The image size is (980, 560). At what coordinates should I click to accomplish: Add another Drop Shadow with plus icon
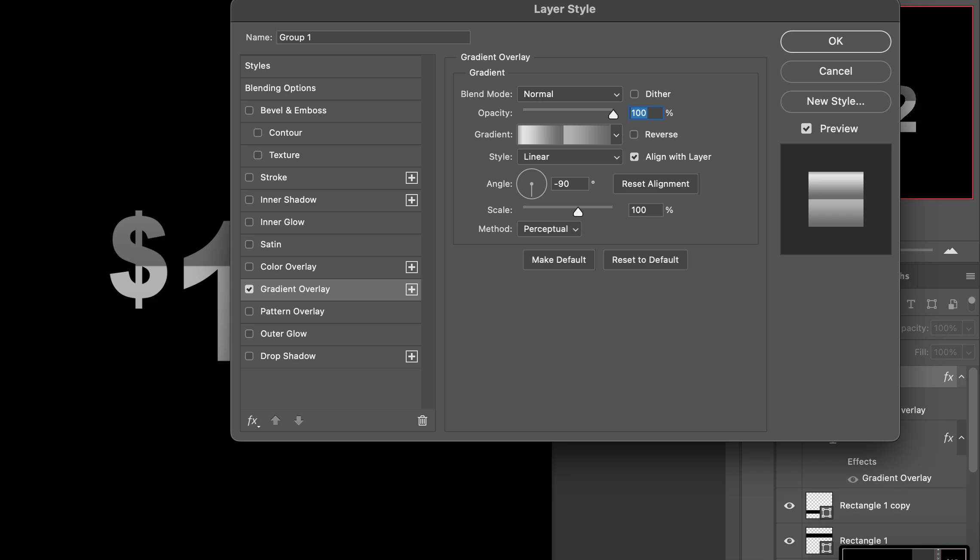[x=411, y=356]
